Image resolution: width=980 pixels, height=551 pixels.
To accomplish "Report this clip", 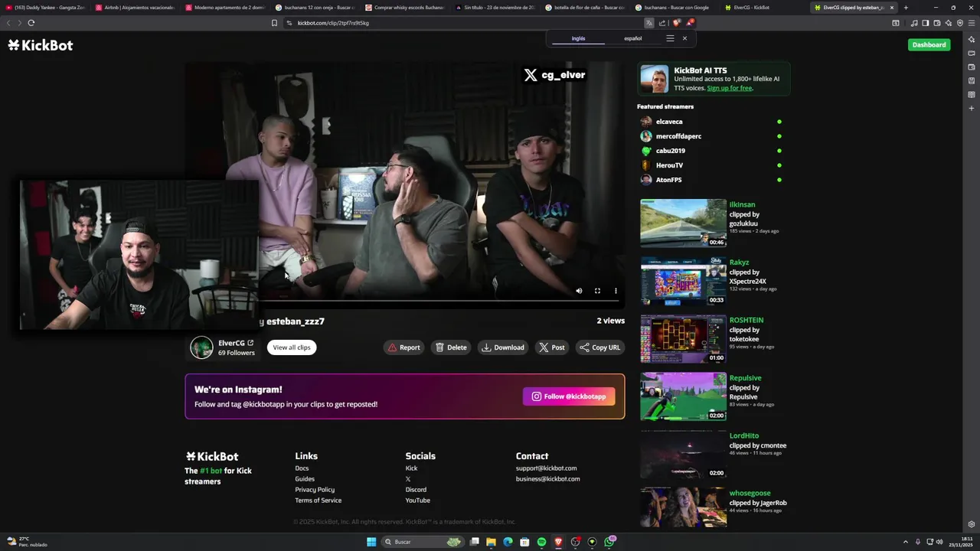I will [x=403, y=347].
